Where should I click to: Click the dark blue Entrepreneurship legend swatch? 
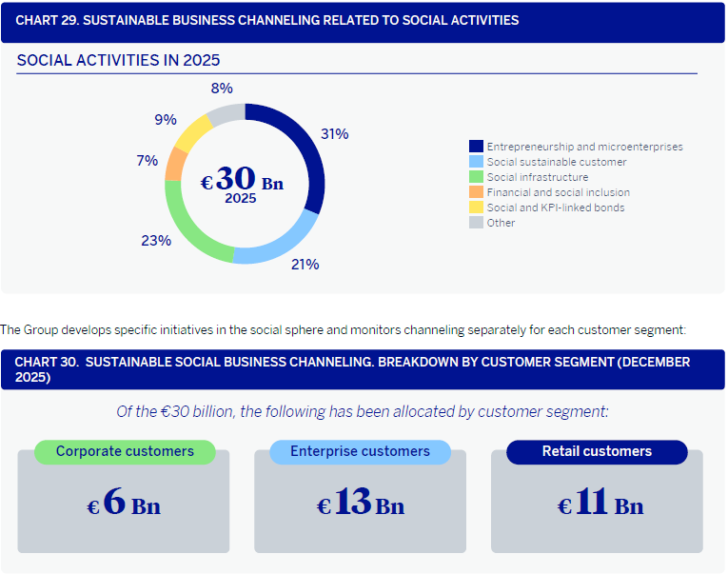(x=476, y=147)
